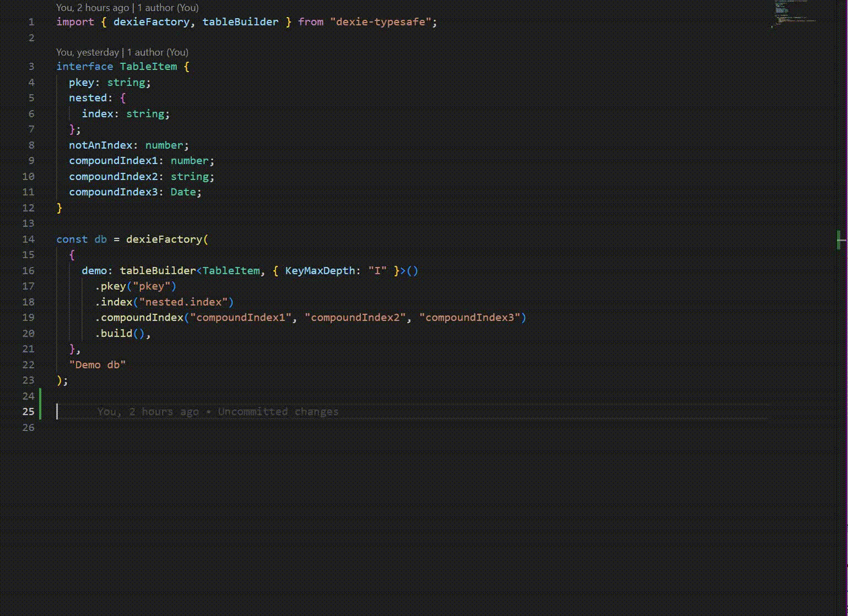Select line number 26 in the gutter

click(28, 428)
